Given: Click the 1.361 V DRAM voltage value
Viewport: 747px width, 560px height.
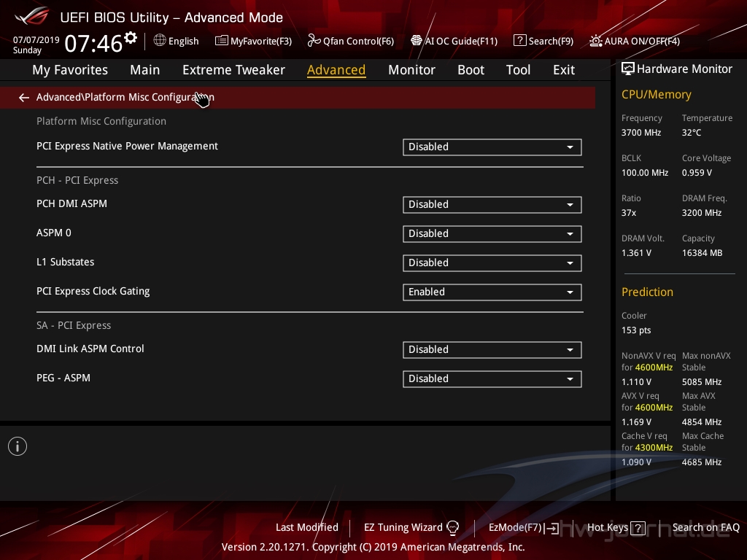Looking at the screenshot, I should point(636,253).
